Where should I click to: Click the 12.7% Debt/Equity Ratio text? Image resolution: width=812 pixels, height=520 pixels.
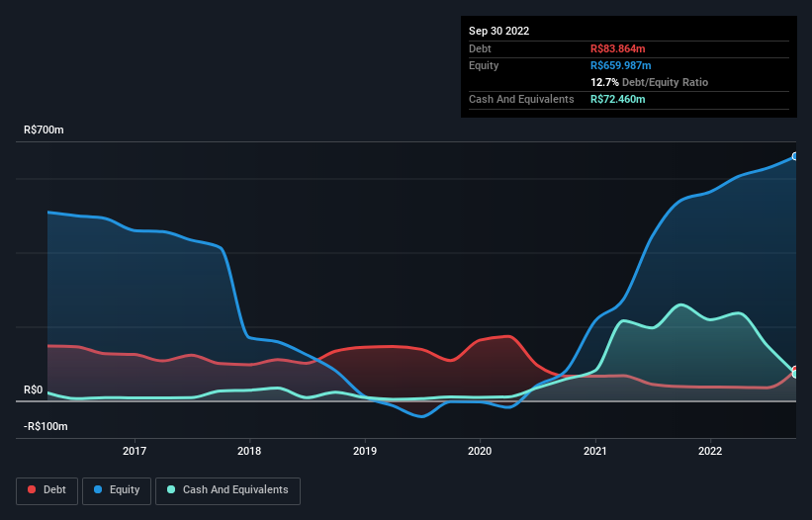pyautogui.click(x=650, y=82)
